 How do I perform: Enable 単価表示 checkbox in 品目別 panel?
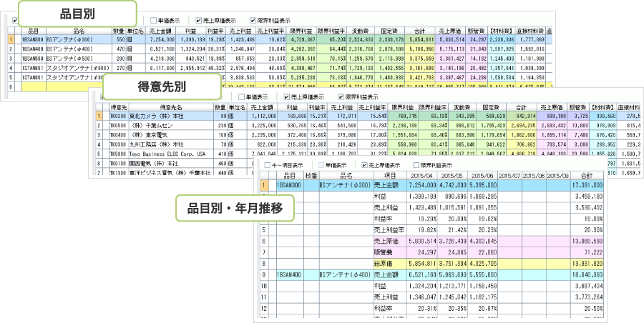click(x=153, y=20)
